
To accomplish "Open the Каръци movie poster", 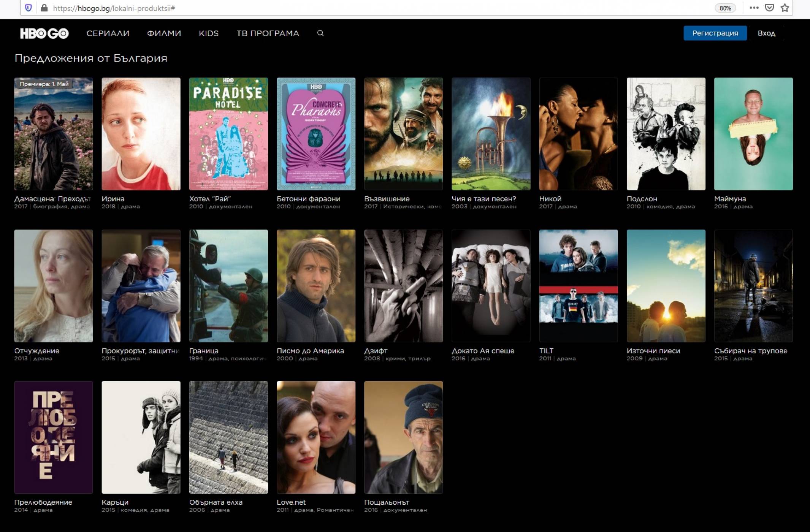I will [x=141, y=437].
